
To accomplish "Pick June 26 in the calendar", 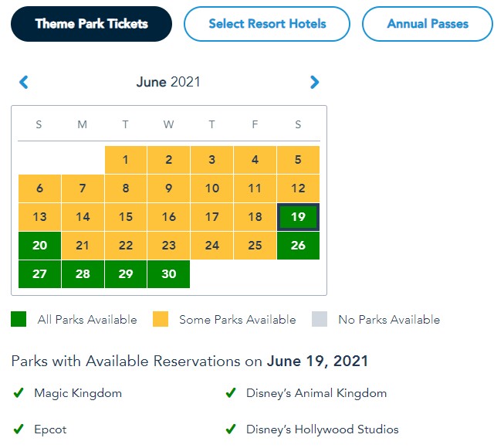I will 298,246.
